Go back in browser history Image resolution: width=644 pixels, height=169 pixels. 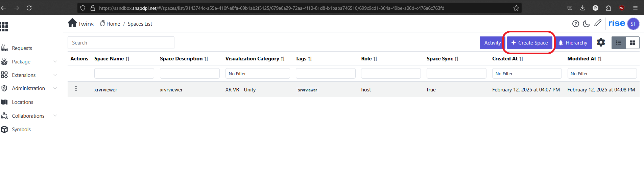[4, 8]
